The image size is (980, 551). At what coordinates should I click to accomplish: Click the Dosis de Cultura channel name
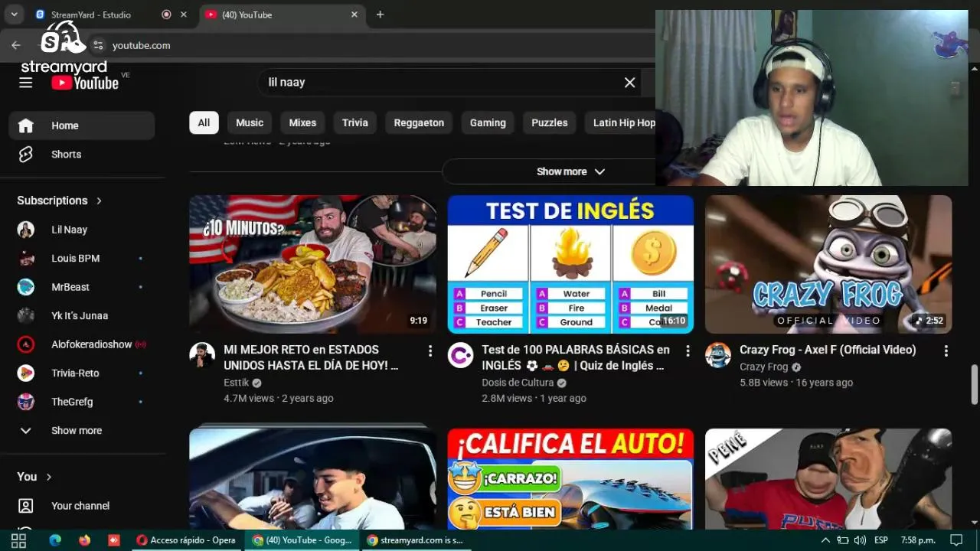518,383
